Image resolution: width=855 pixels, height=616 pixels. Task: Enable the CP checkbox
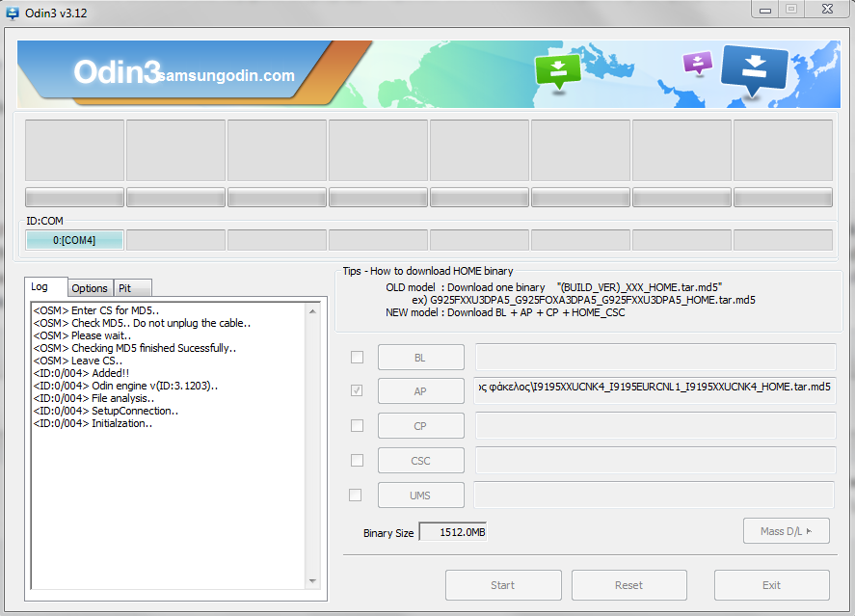tap(358, 425)
